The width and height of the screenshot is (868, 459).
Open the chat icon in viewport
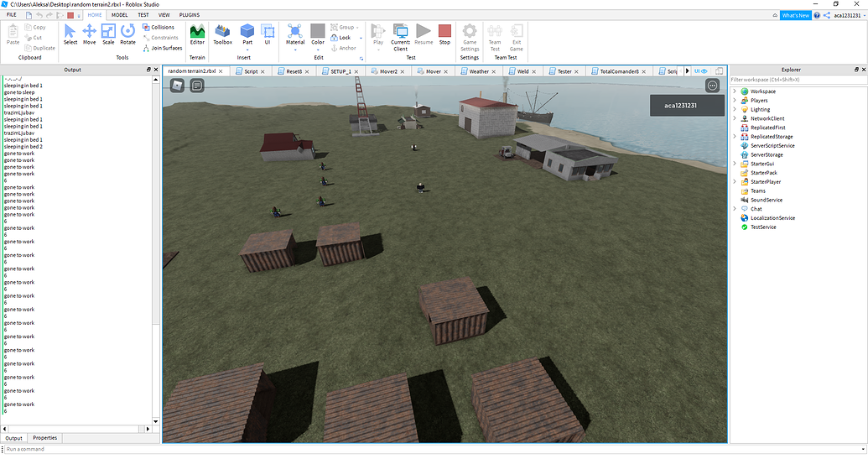(x=197, y=86)
